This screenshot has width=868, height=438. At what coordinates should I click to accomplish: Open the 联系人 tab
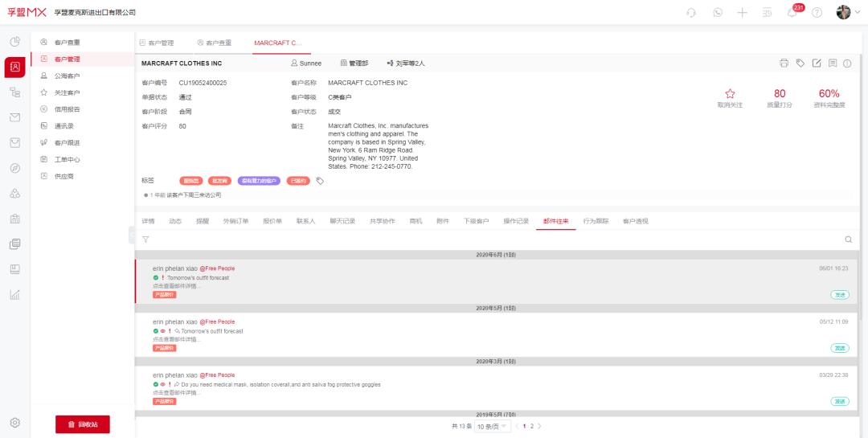(305, 221)
